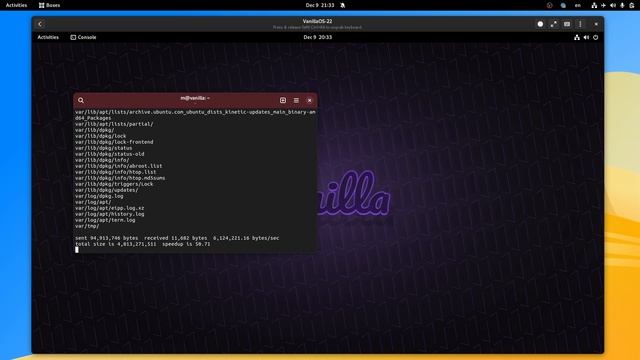Viewport: 640px width, 360px height.
Task: Click the 'total size is' speedup line
Action: pyautogui.click(x=142, y=244)
